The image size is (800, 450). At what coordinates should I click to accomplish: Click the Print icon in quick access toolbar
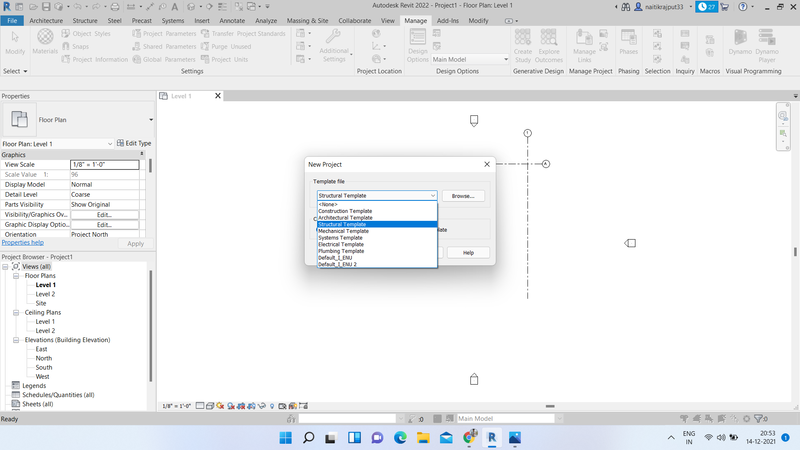(115, 7)
